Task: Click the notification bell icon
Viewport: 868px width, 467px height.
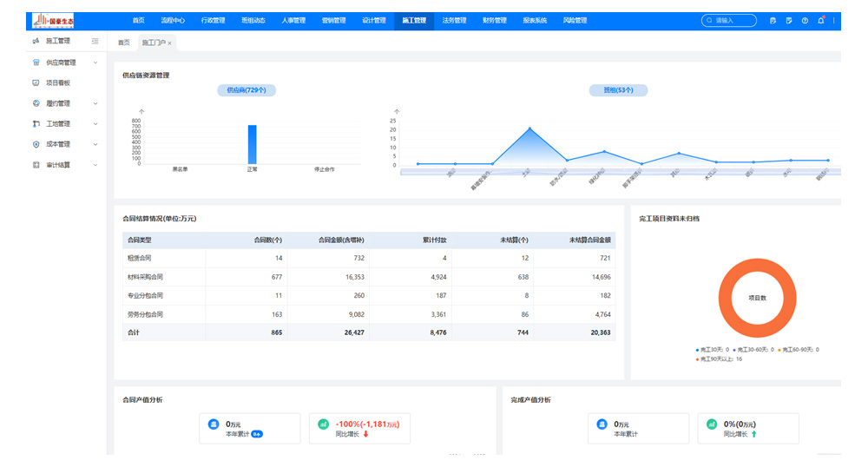Action: [x=821, y=20]
